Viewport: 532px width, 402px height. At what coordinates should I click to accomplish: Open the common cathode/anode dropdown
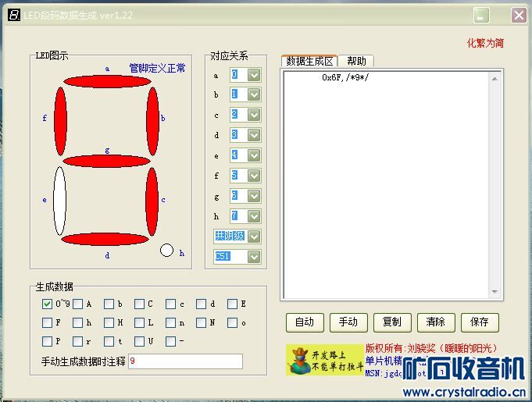(254, 237)
